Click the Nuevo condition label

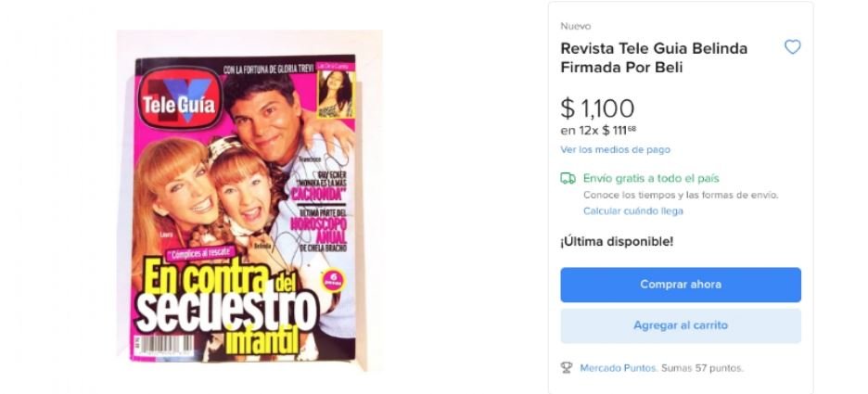[575, 26]
